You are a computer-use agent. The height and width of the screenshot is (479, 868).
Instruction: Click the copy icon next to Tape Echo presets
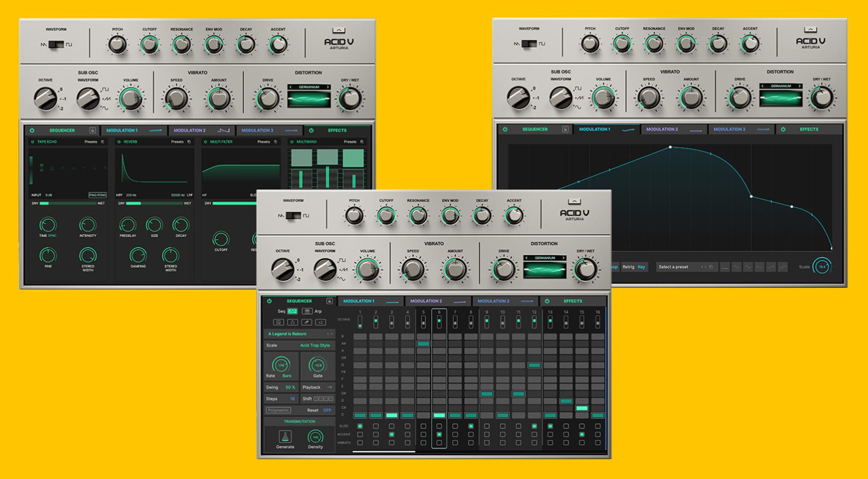coord(103,142)
